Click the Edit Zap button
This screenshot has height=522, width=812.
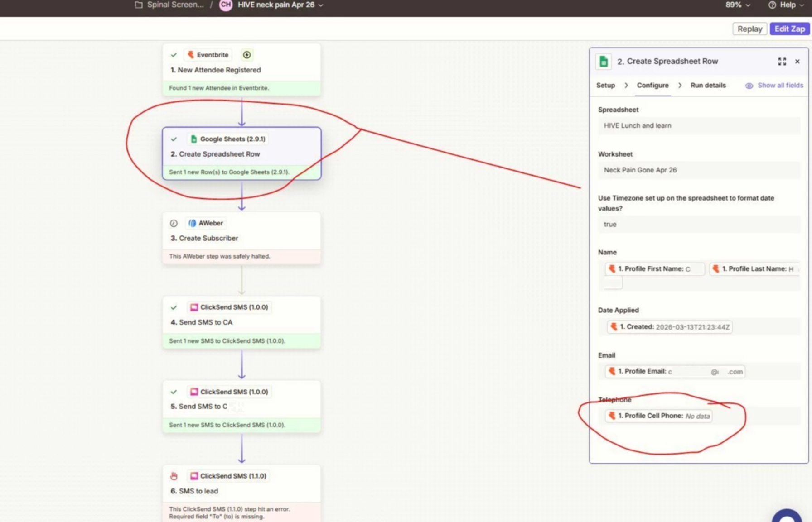coord(789,29)
